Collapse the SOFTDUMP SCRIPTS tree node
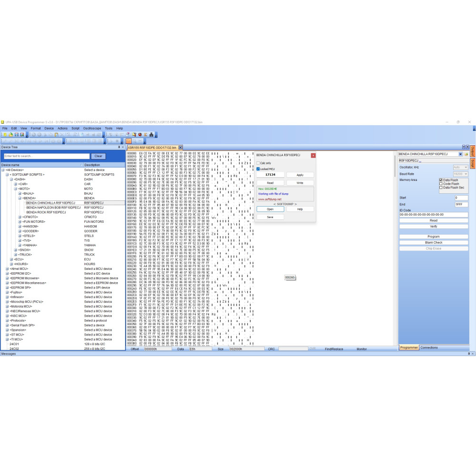This screenshot has height=476, width=476. 7,175
